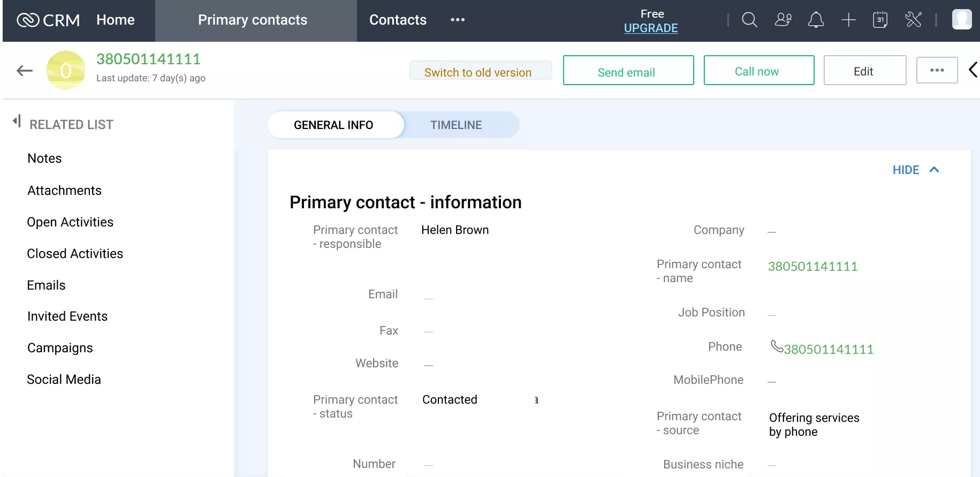Collapse the Related List sidebar
Screen dimensions: 980x477
[x=17, y=121]
